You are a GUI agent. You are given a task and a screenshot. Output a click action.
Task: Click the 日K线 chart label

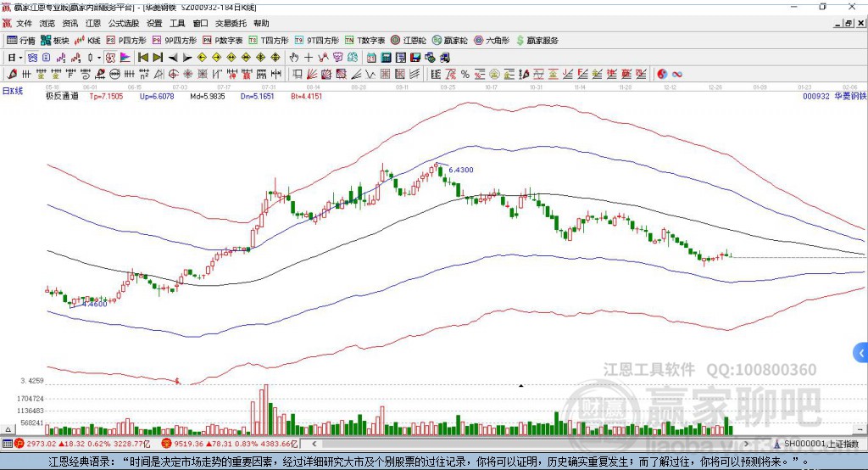coord(13,91)
